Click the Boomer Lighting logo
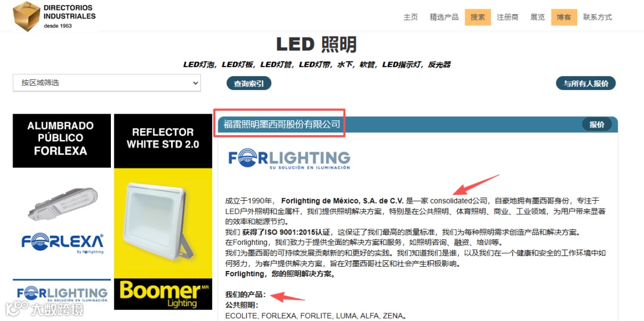 pos(163,294)
